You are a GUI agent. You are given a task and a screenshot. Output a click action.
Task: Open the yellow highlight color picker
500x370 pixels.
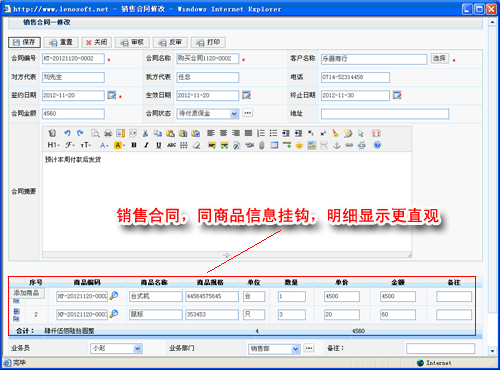click(x=119, y=145)
